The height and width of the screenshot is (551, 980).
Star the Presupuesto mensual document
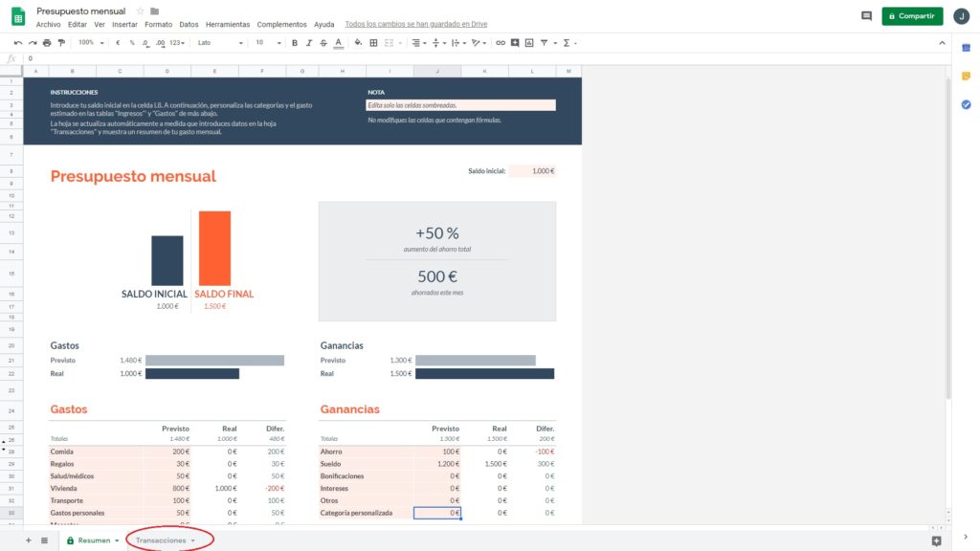click(140, 11)
